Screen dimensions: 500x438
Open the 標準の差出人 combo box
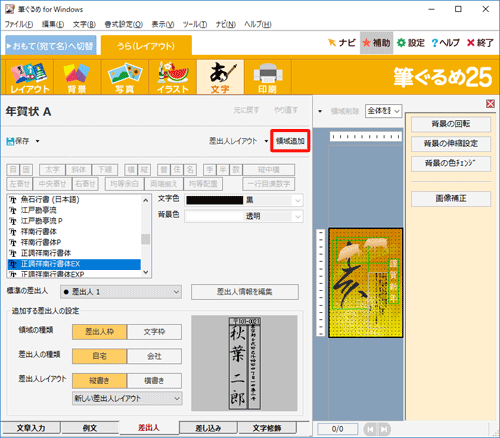coord(121,292)
